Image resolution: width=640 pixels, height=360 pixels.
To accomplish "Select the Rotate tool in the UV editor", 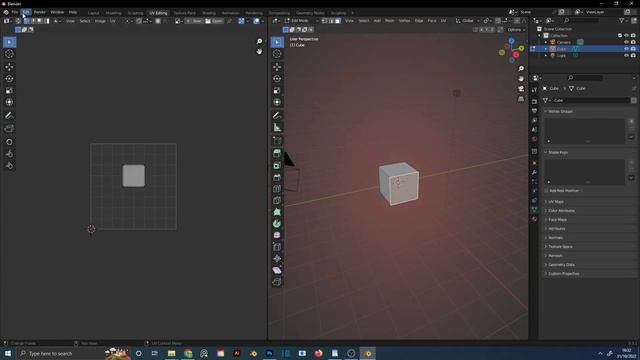I will (x=9, y=78).
